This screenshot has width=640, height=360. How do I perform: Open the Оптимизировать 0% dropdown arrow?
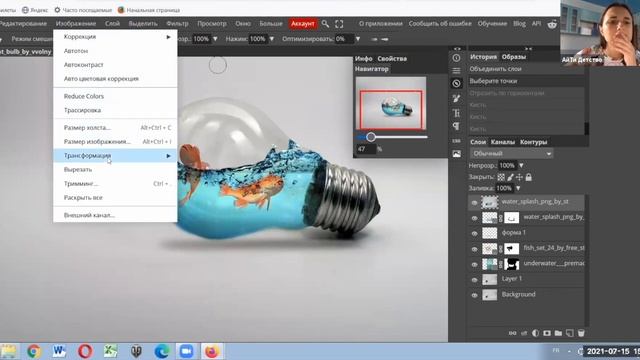click(358, 39)
